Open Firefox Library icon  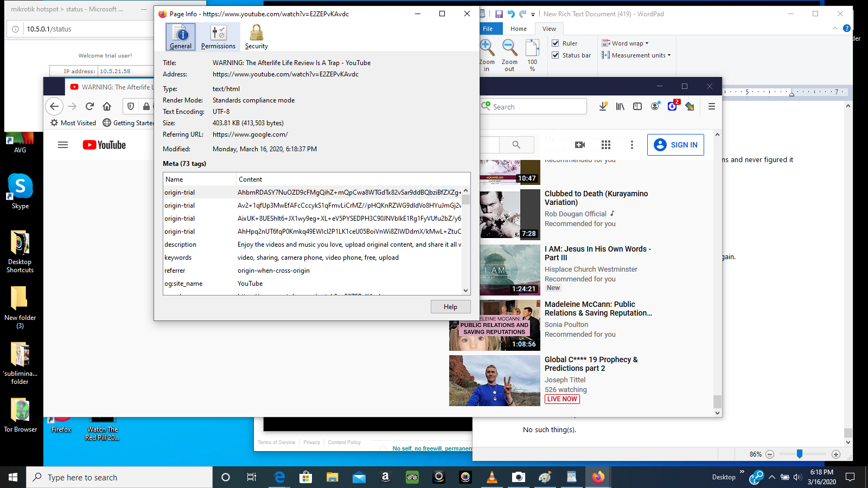(620, 106)
